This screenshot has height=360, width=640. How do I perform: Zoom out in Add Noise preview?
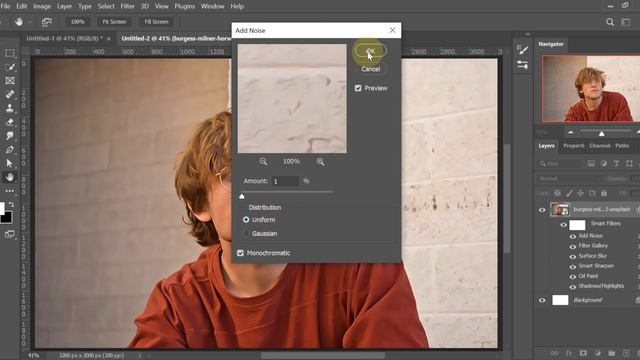pos(263,162)
